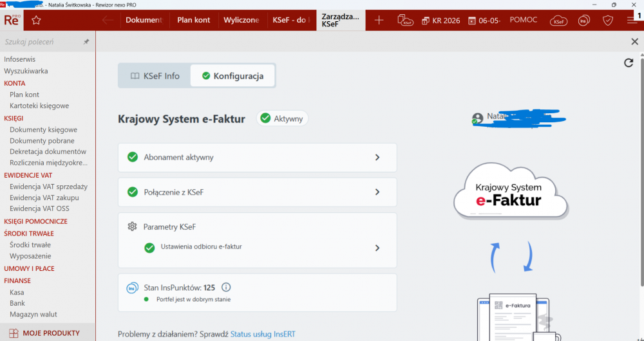Switch to the Konfiguracja tab
Image resolution: width=644 pixels, height=341 pixels.
[x=232, y=76]
